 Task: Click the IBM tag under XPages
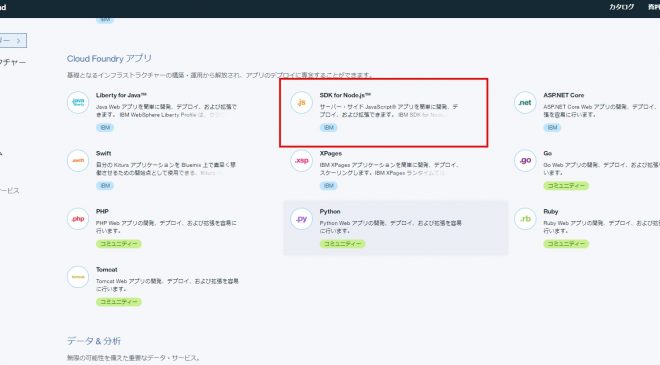(x=328, y=186)
